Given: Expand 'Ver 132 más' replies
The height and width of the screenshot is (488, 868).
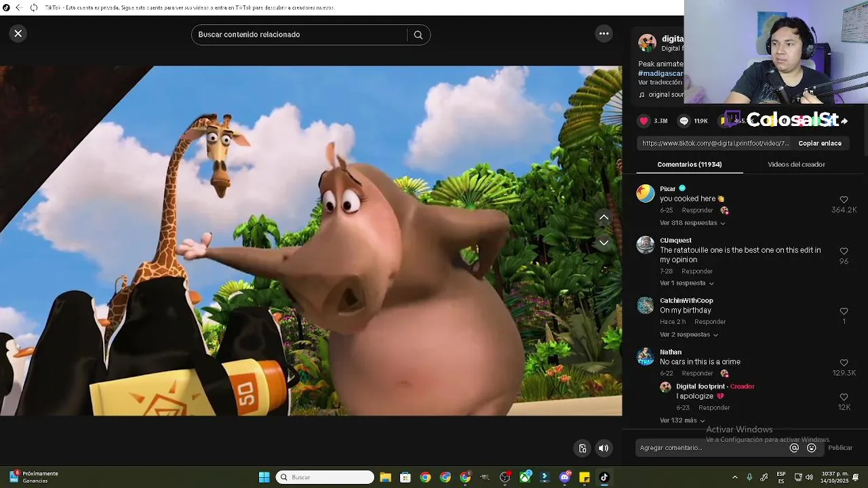Looking at the screenshot, I should (x=682, y=421).
